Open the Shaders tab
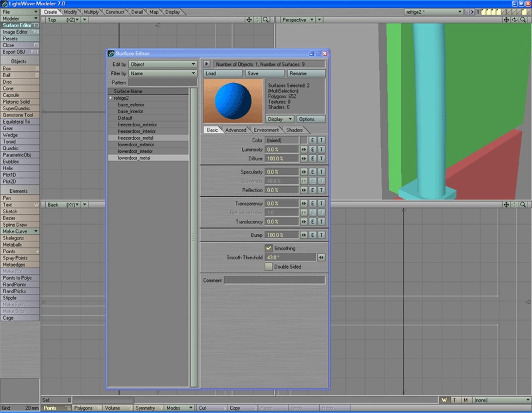 click(295, 130)
